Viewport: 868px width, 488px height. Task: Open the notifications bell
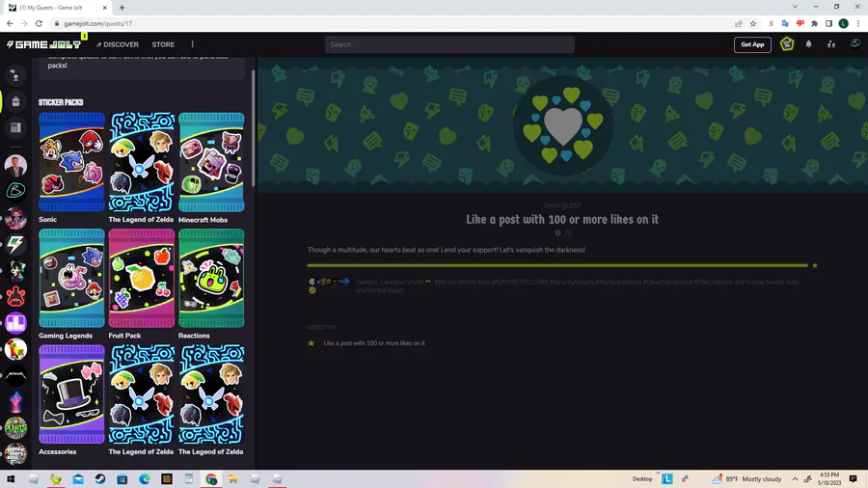pyautogui.click(x=809, y=44)
